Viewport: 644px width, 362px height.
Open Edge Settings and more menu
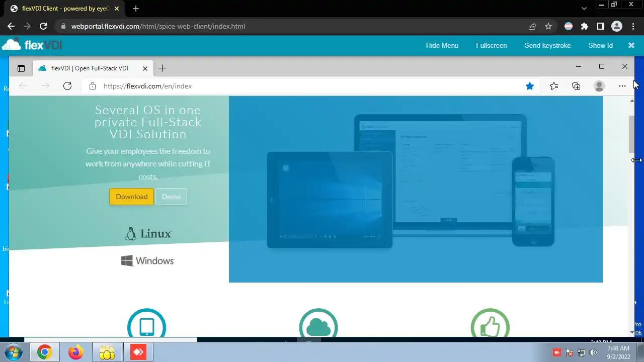pos(622,86)
